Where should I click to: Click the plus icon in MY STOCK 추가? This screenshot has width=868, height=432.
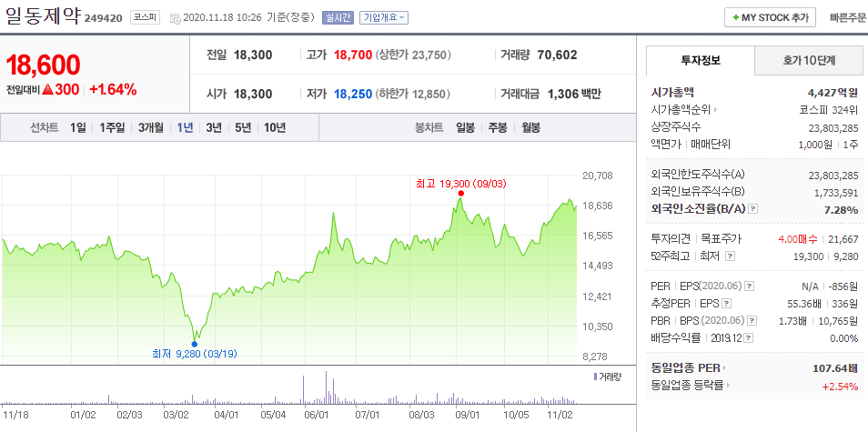736,17
